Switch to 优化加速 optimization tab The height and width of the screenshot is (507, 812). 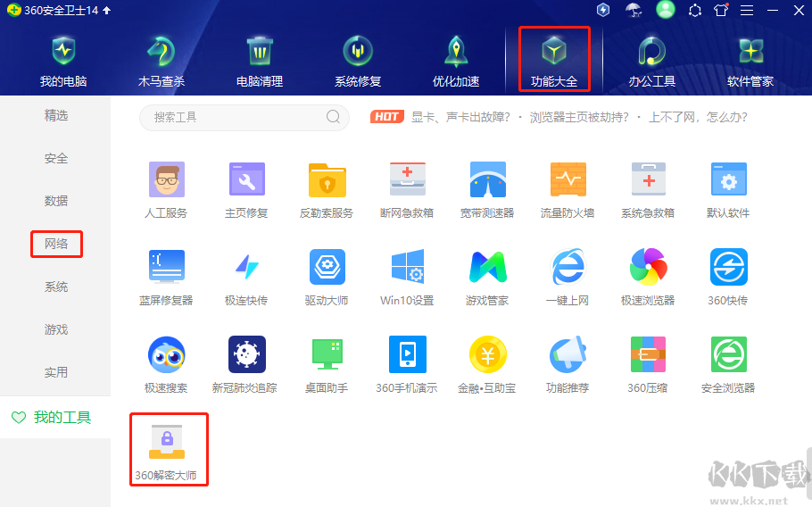coord(456,62)
